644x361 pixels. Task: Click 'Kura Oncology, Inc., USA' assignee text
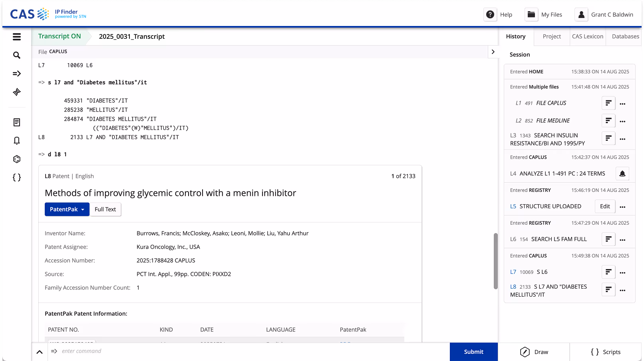tap(168, 247)
